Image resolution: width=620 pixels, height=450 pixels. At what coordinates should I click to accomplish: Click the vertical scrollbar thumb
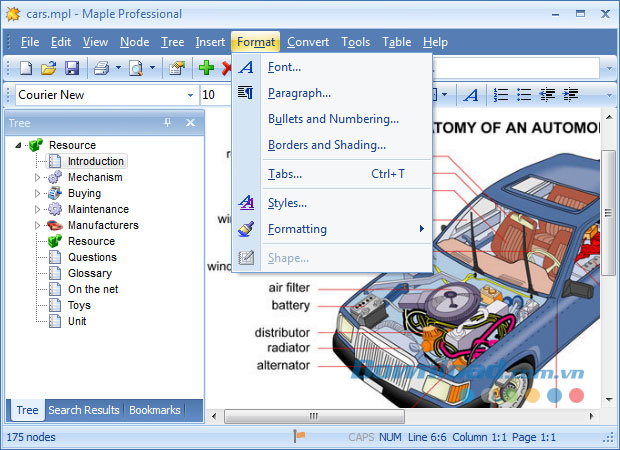coord(609,214)
